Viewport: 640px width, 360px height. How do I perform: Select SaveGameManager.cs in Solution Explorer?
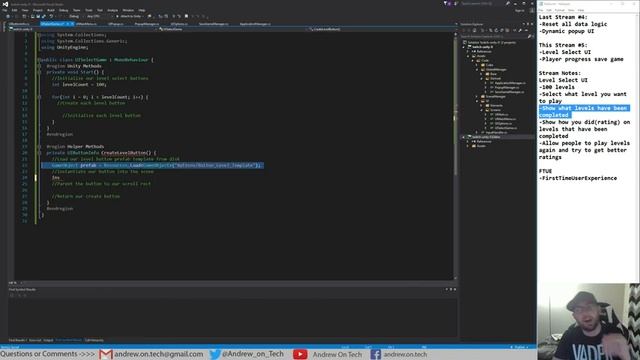tap(509, 92)
